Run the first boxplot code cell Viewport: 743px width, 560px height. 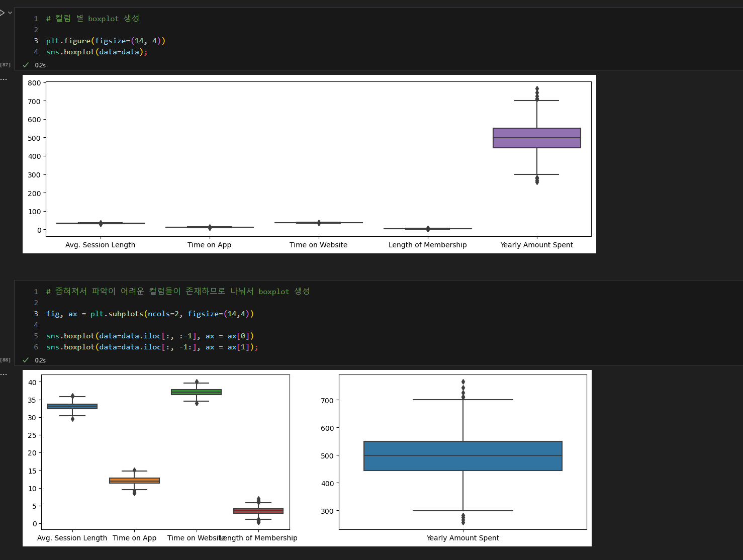click(x=2, y=13)
